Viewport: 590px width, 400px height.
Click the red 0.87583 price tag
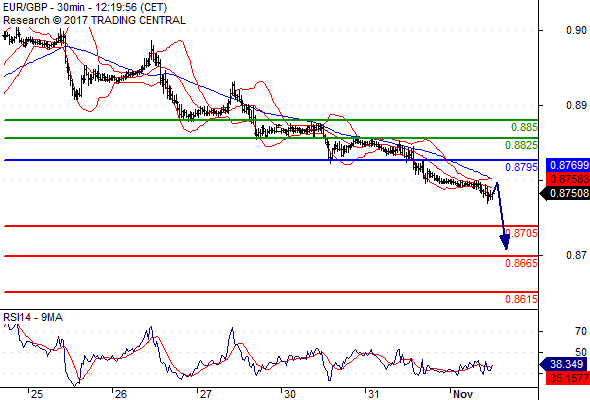pyautogui.click(x=567, y=179)
